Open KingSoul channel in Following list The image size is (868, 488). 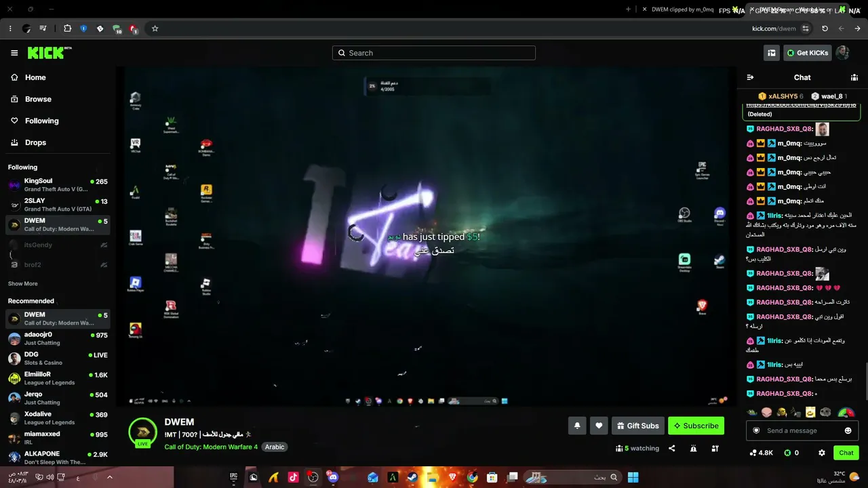click(58, 185)
